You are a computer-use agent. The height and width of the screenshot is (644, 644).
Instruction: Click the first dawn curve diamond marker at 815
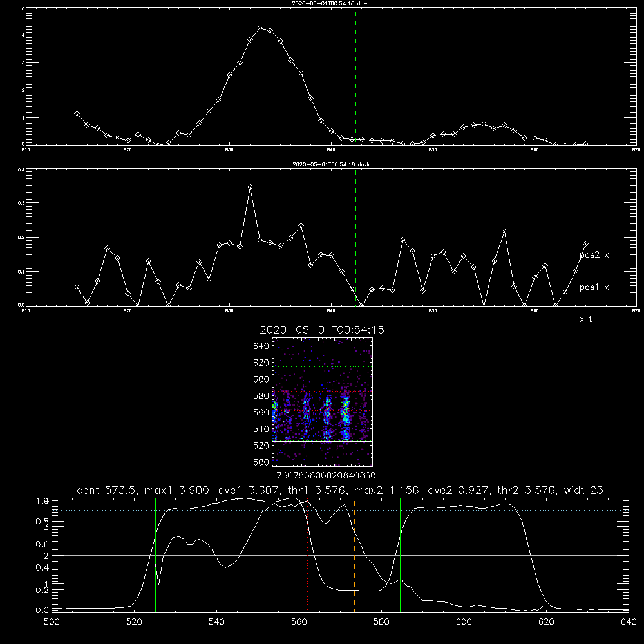(x=77, y=114)
